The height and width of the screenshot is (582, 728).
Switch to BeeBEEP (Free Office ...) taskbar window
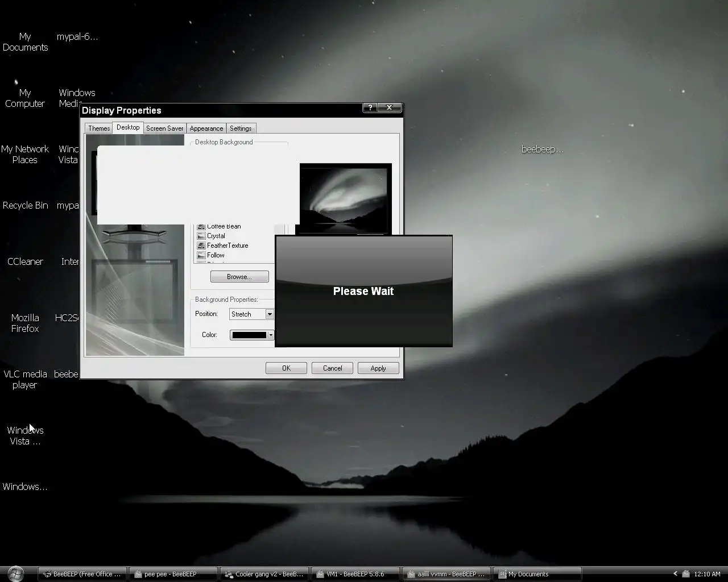click(x=82, y=574)
